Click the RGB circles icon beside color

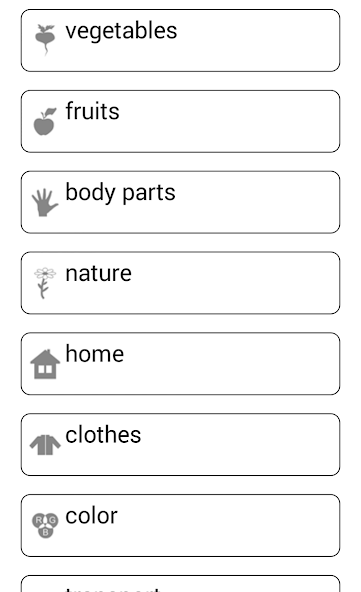(45, 525)
